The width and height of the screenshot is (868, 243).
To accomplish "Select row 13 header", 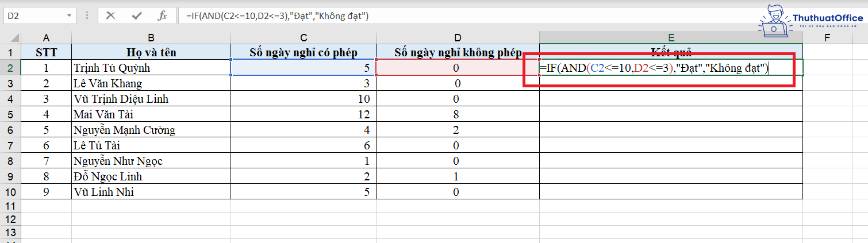I will tap(10, 233).
